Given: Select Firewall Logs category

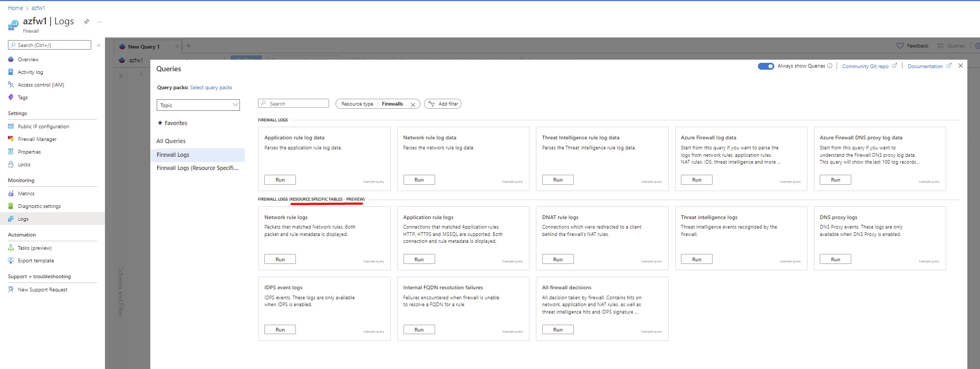Looking at the screenshot, I should coord(198,155).
